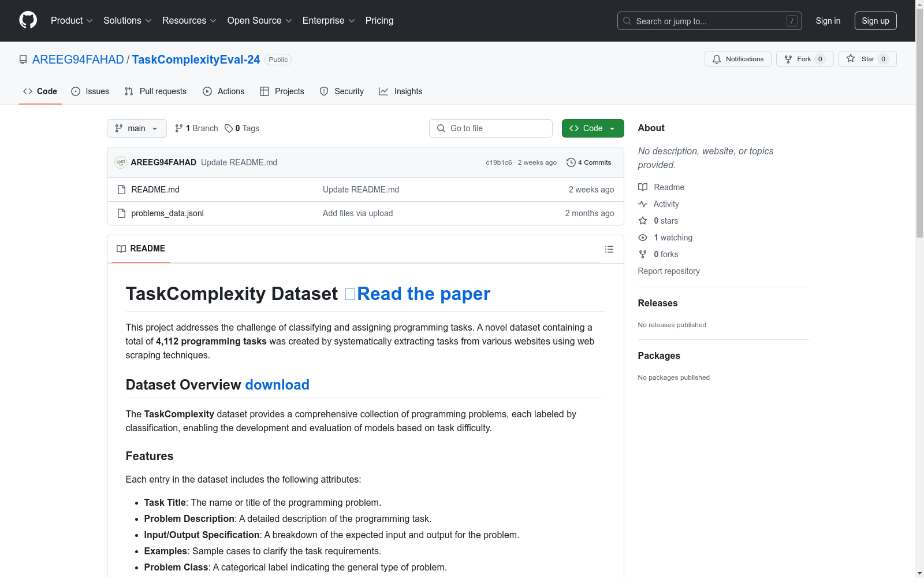
Task: Click the README.md file icon
Action: point(121,190)
